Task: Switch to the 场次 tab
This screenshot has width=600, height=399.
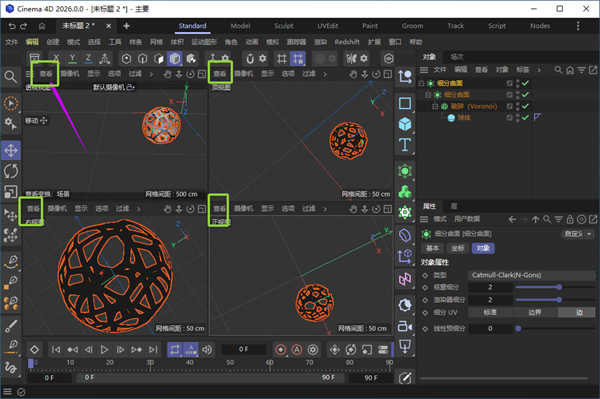Action: (x=457, y=57)
